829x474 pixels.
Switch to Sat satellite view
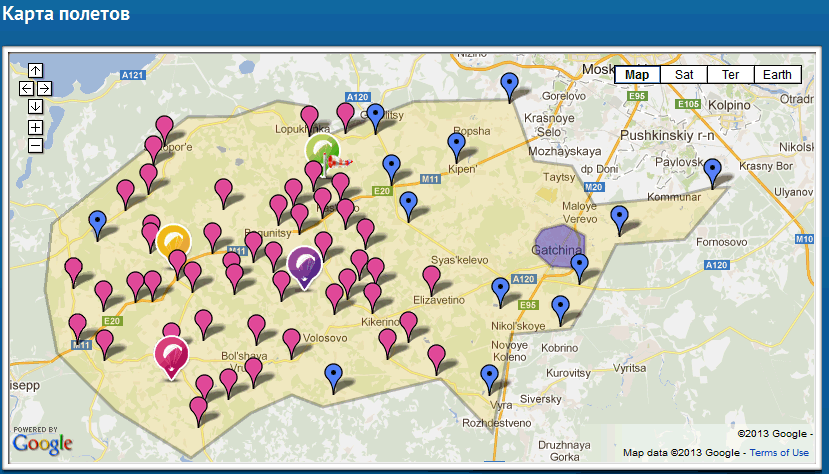[x=684, y=75]
